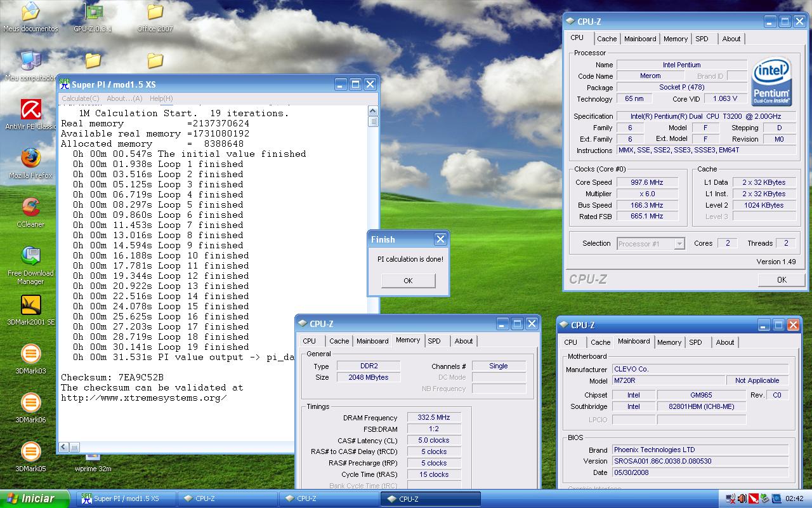Click CAS# Latency value 5.0 clocks
This screenshot has height=508, width=812.
coord(434,440)
